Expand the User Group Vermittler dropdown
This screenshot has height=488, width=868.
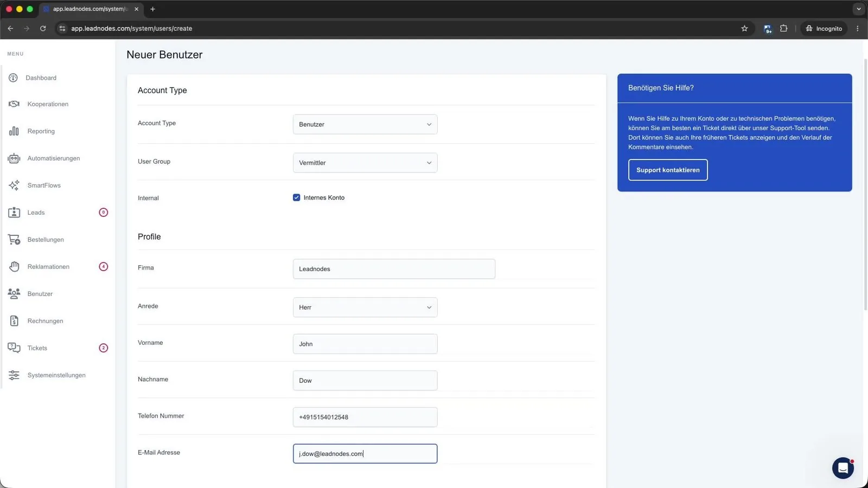point(365,163)
